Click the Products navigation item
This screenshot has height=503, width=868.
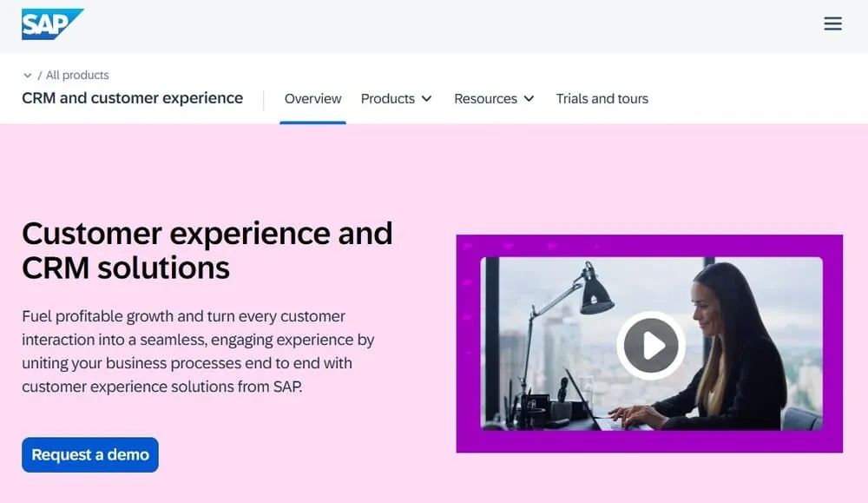tap(388, 99)
